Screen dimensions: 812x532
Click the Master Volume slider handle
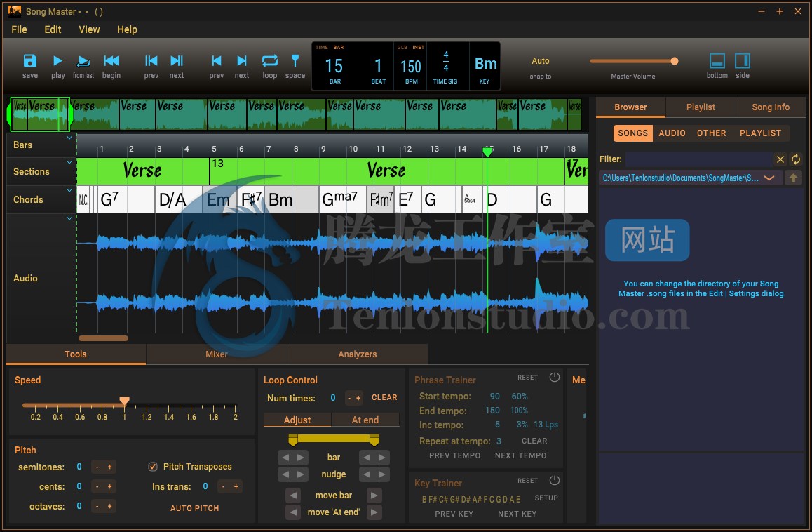tap(675, 61)
